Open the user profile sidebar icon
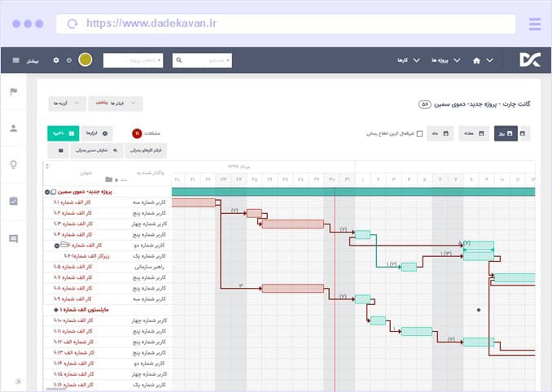 pyautogui.click(x=13, y=128)
